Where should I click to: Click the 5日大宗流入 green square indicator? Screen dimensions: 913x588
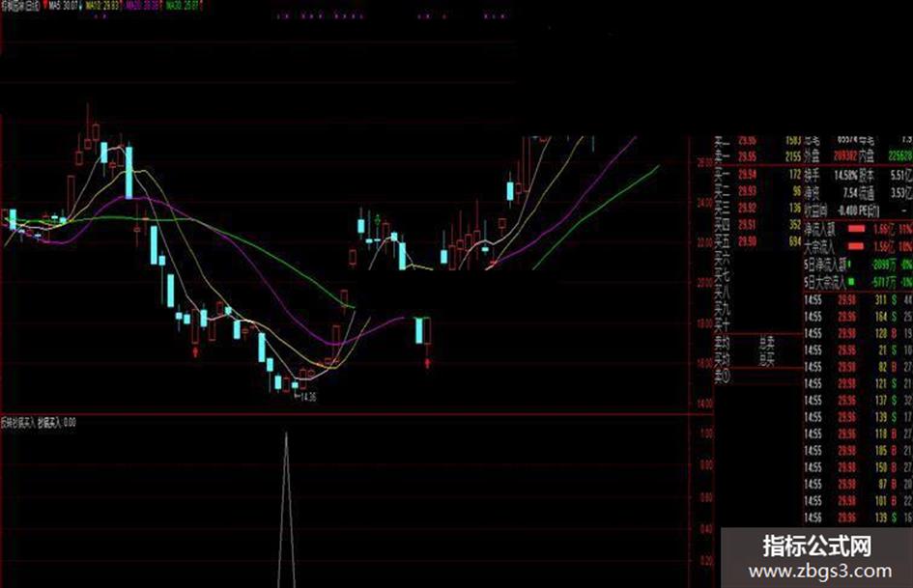(851, 282)
